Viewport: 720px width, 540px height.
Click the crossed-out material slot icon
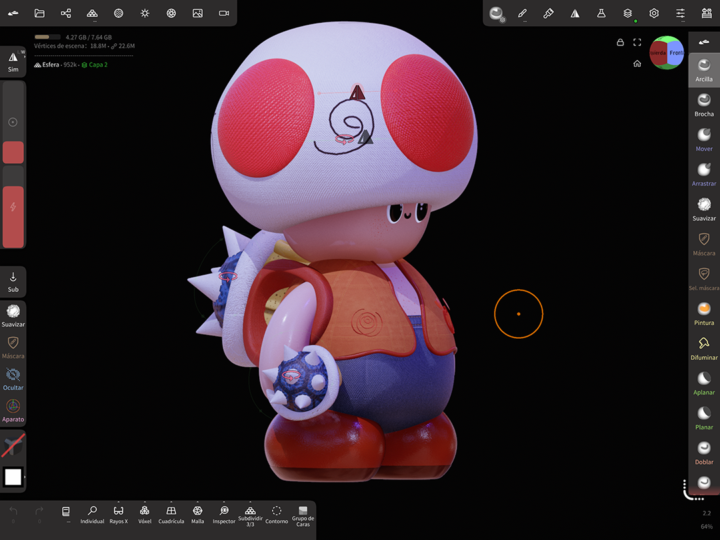click(x=13, y=445)
